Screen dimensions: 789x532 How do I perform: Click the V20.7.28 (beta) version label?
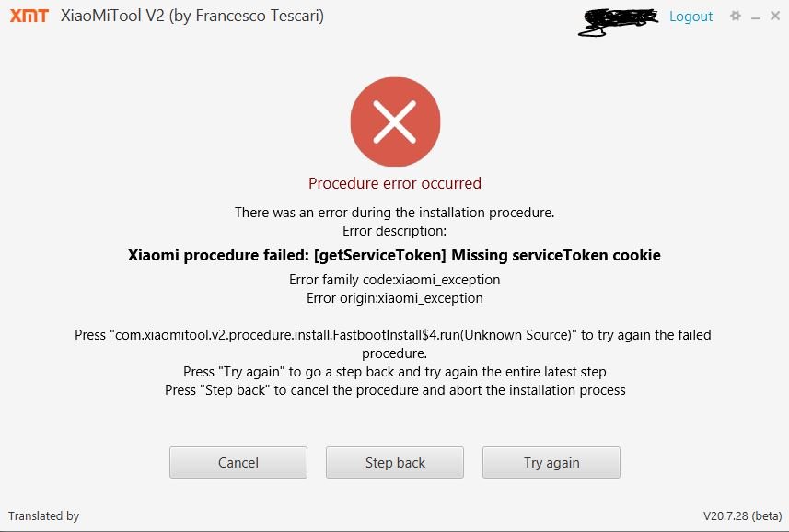click(x=742, y=516)
